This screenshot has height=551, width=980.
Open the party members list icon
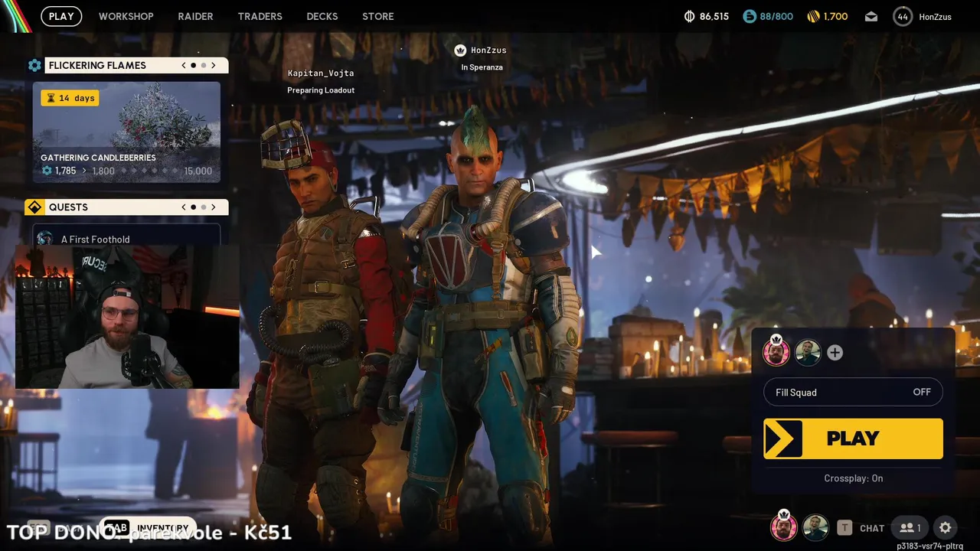(x=910, y=528)
